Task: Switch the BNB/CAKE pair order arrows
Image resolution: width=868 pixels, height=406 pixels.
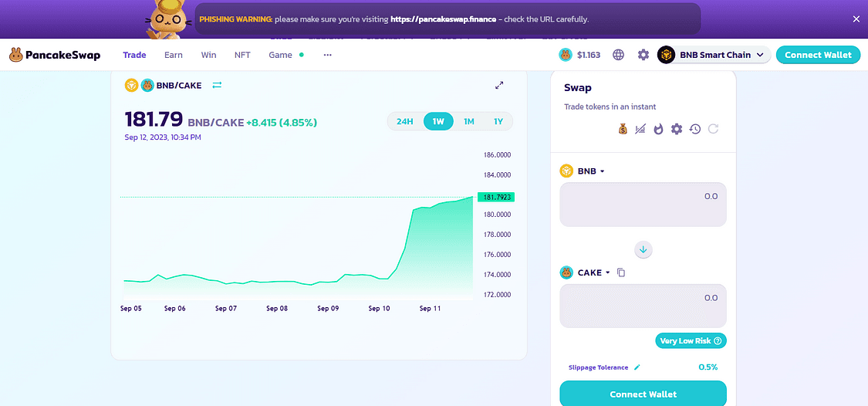Action: point(217,86)
